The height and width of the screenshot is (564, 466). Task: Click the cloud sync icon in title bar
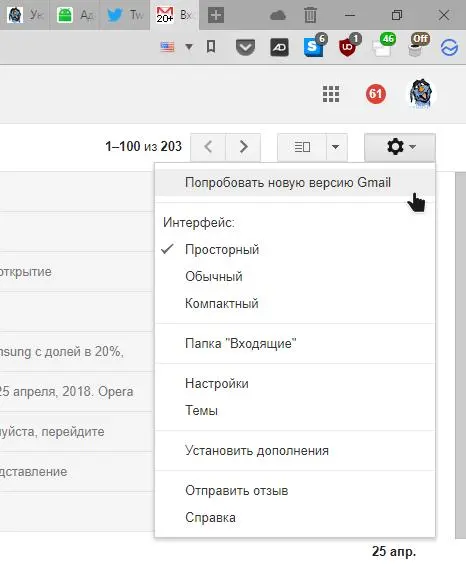(278, 15)
